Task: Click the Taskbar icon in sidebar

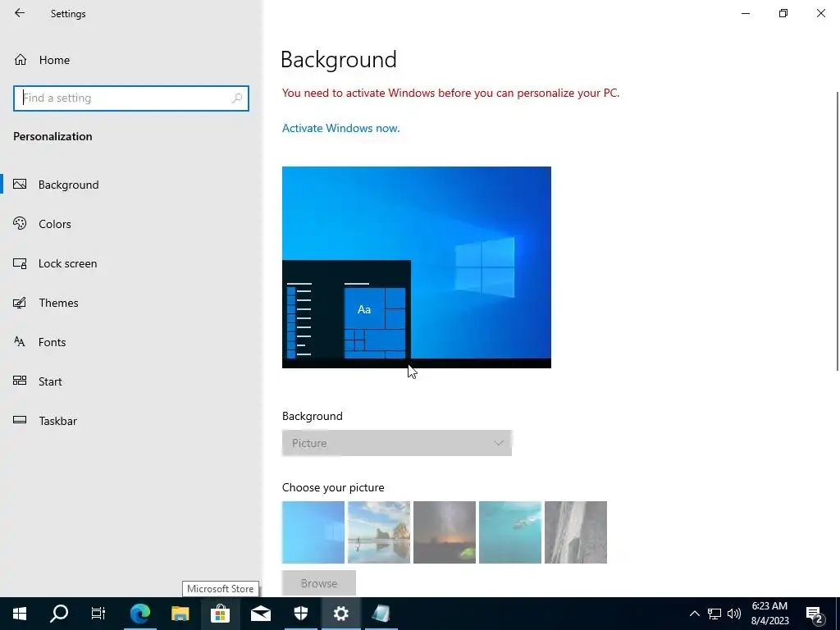Action: coord(20,420)
